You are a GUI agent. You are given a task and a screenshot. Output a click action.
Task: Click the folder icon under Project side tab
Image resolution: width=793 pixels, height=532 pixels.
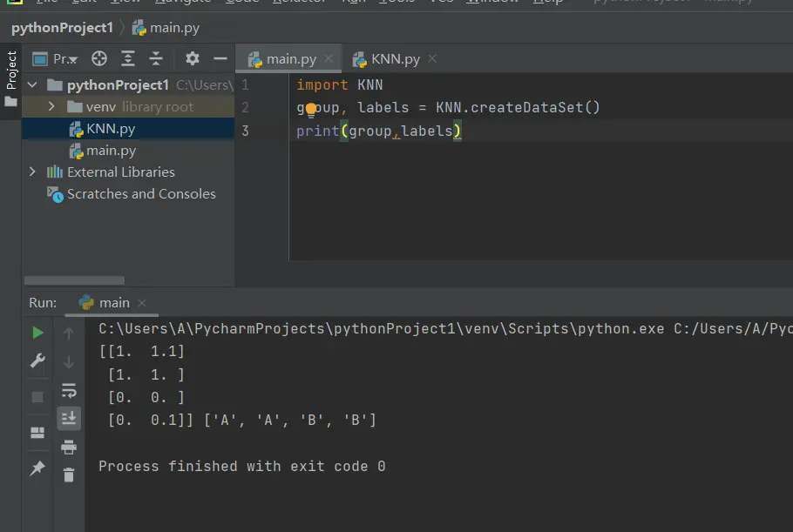tap(10, 102)
